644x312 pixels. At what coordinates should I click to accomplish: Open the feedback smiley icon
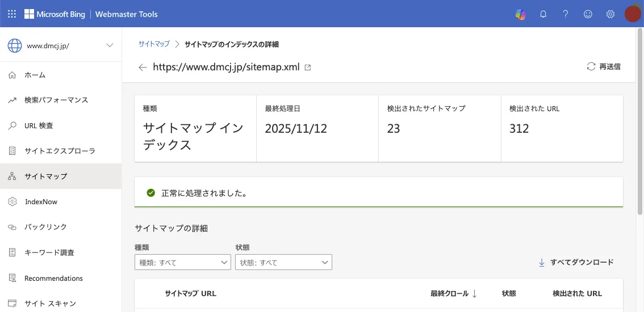click(x=588, y=14)
